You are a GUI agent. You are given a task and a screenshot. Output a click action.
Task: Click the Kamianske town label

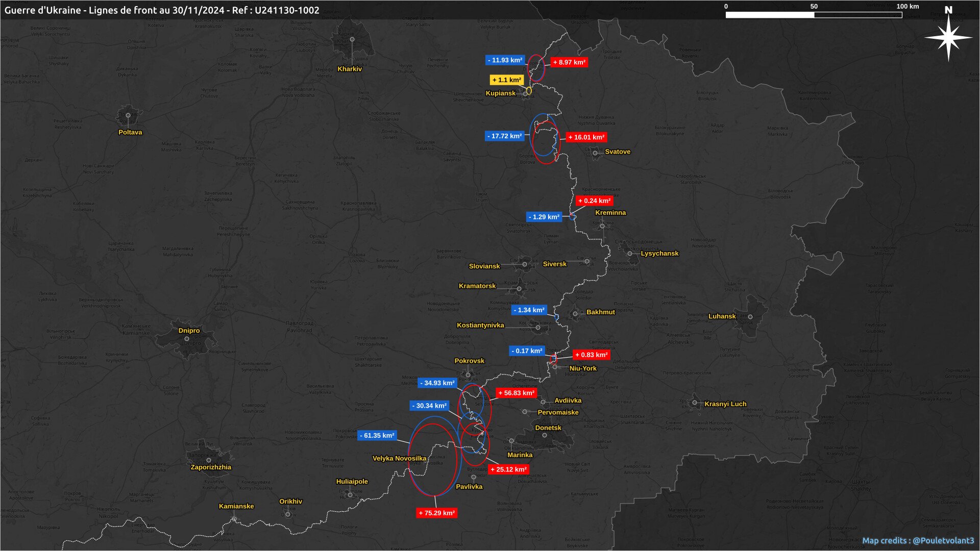click(x=236, y=507)
